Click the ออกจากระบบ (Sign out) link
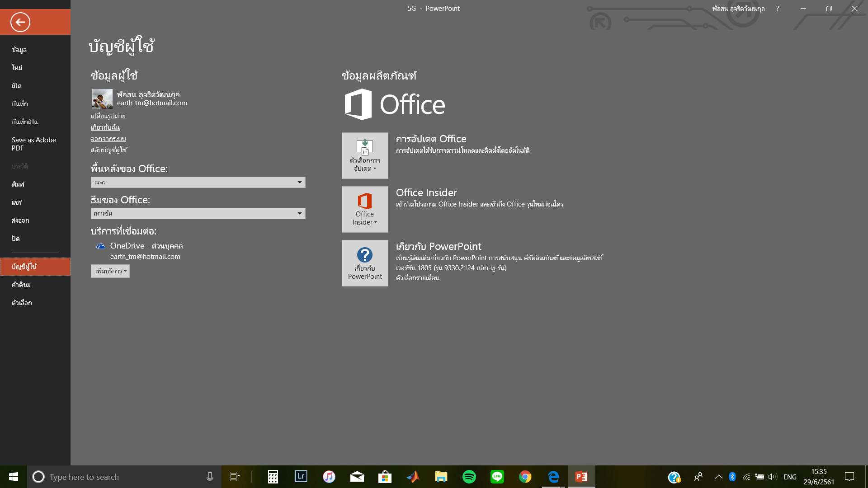868x488 pixels. pyautogui.click(x=108, y=139)
